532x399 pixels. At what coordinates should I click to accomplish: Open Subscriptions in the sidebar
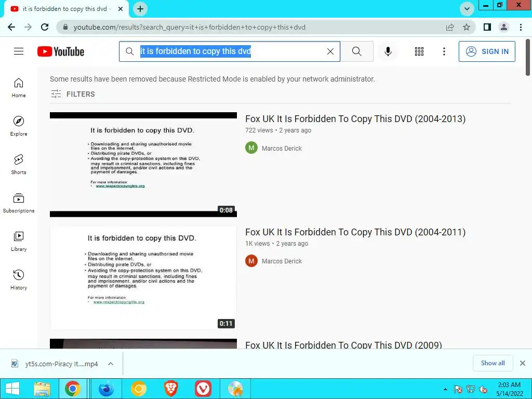click(x=19, y=203)
